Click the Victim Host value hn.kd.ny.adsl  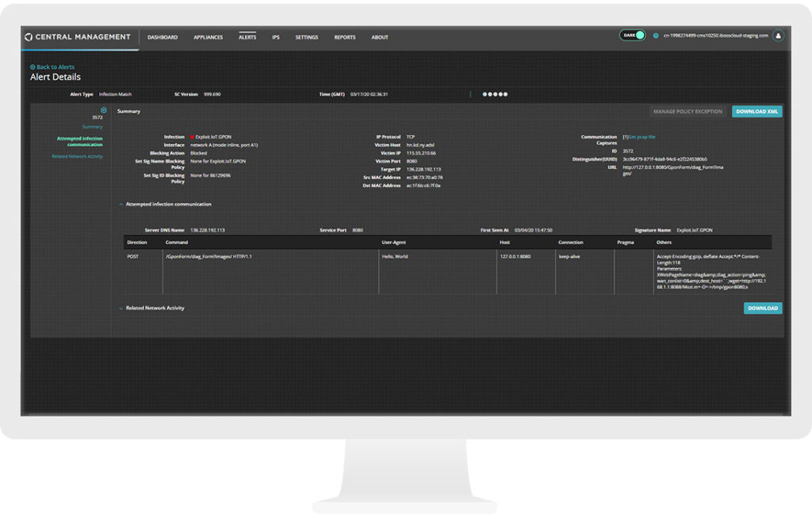pyautogui.click(x=420, y=145)
